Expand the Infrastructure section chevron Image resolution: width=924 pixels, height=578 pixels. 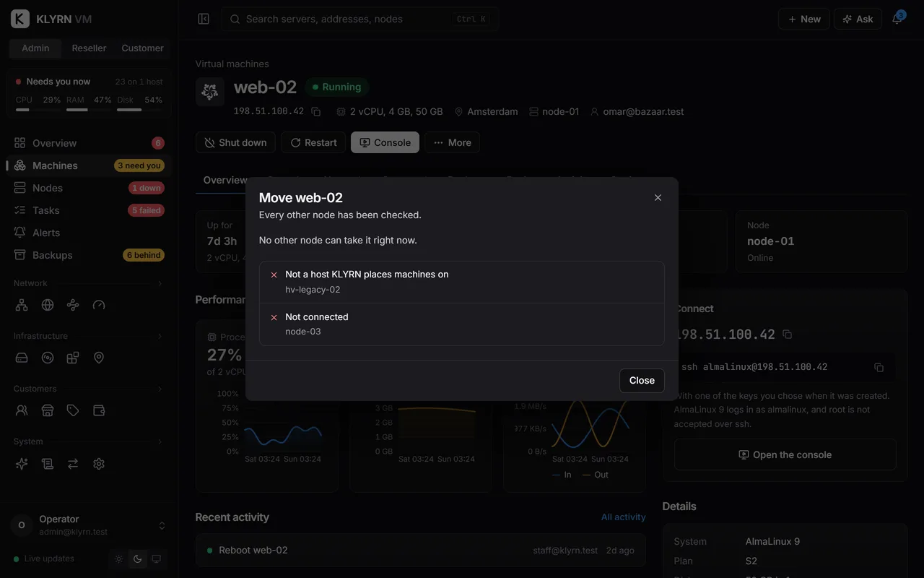click(160, 336)
